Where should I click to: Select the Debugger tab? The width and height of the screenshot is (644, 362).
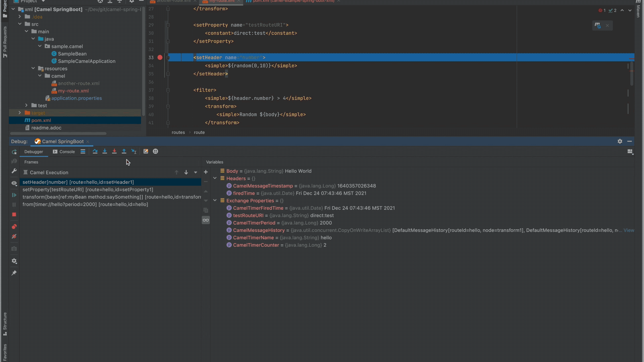34,152
